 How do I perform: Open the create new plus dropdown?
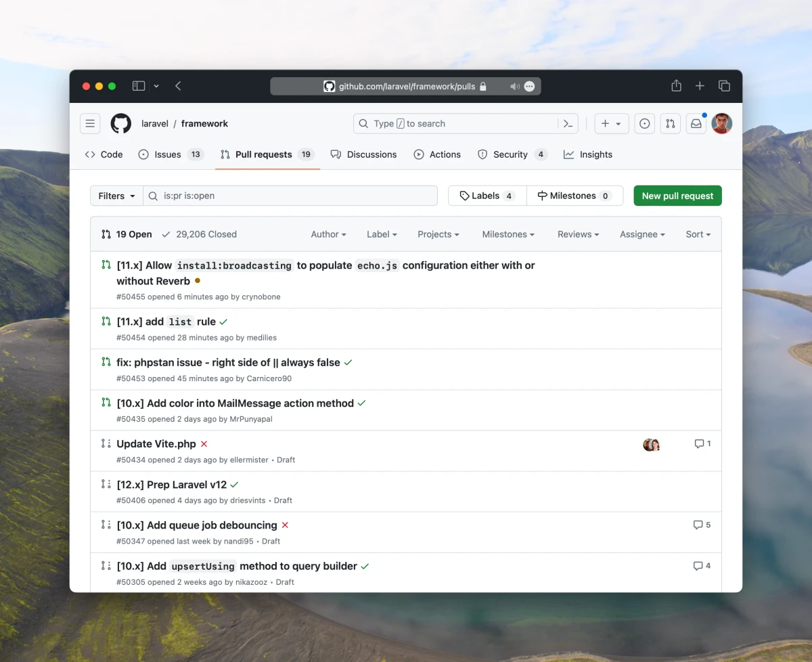(x=612, y=124)
